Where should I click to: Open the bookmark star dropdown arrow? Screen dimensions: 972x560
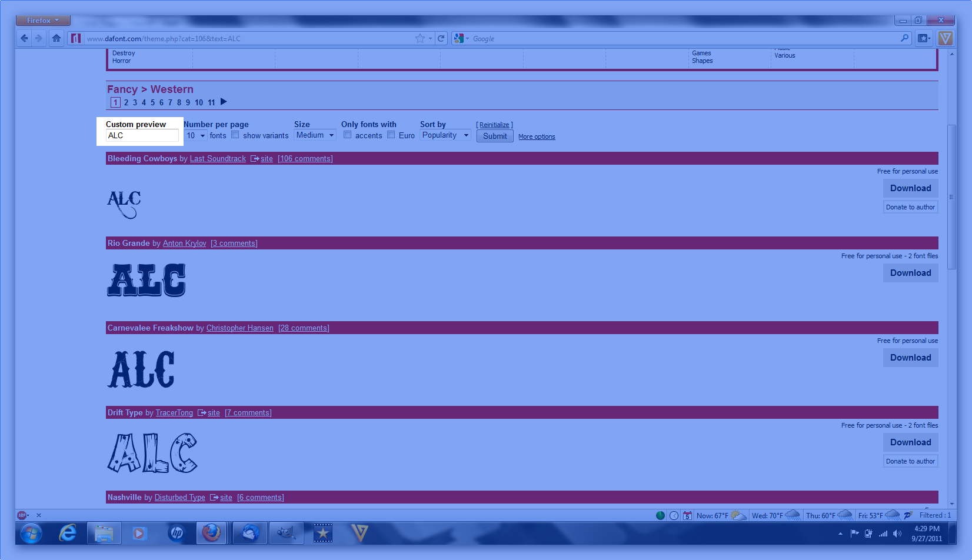point(430,38)
